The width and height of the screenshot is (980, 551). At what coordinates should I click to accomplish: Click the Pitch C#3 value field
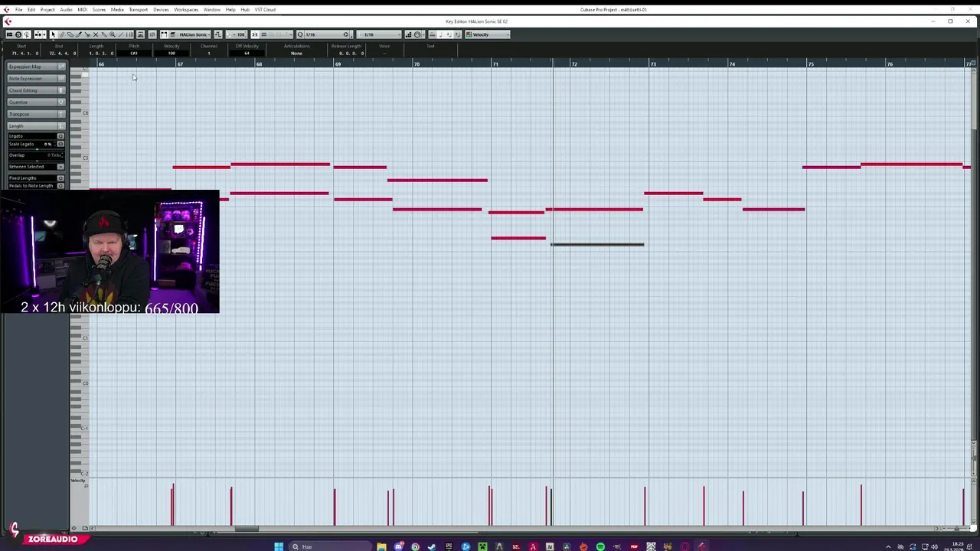tap(134, 53)
